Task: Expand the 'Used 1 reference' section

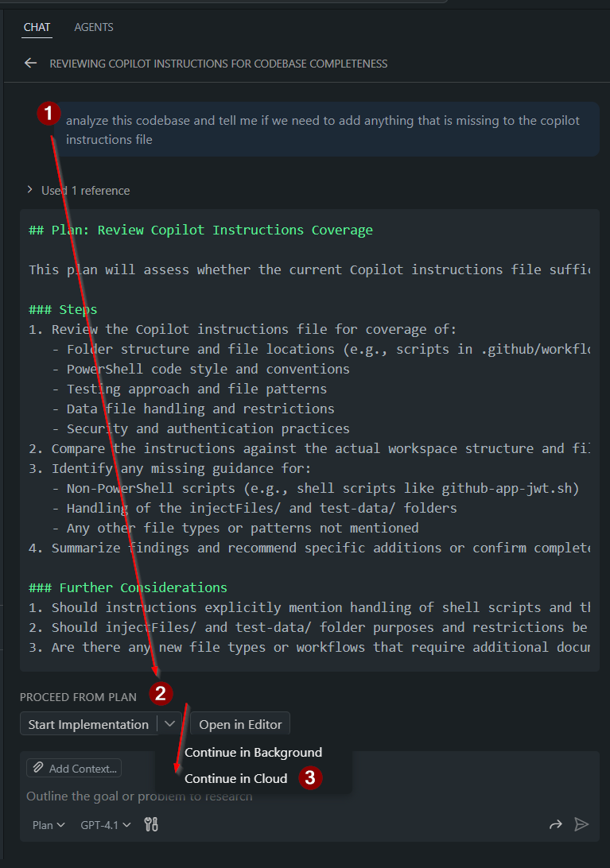Action: coord(78,191)
